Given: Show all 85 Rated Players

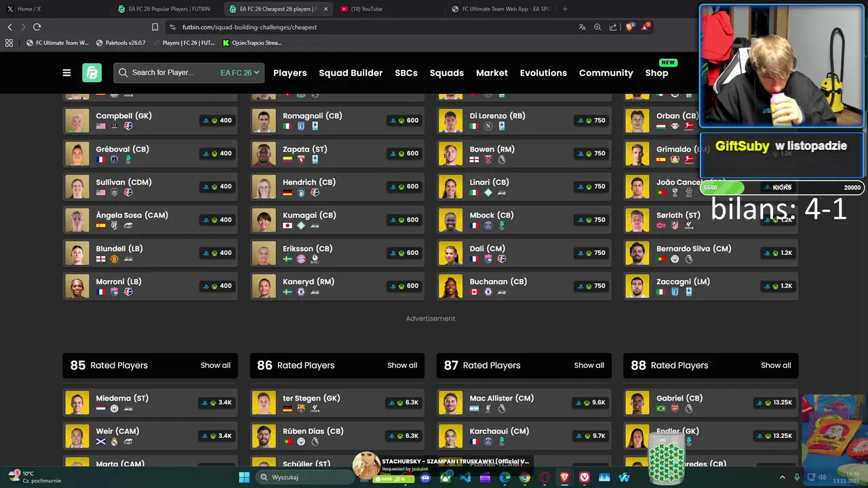Looking at the screenshot, I should pyautogui.click(x=215, y=365).
